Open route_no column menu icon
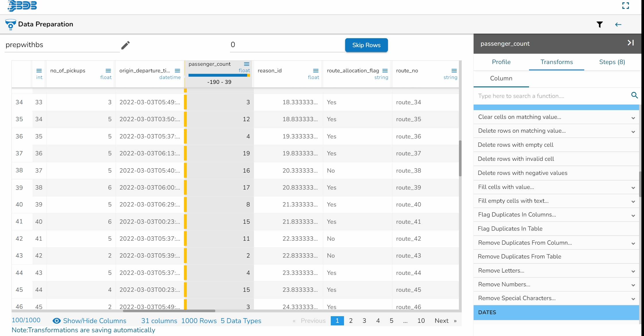Viewport: 644px width, 336px height. point(454,71)
